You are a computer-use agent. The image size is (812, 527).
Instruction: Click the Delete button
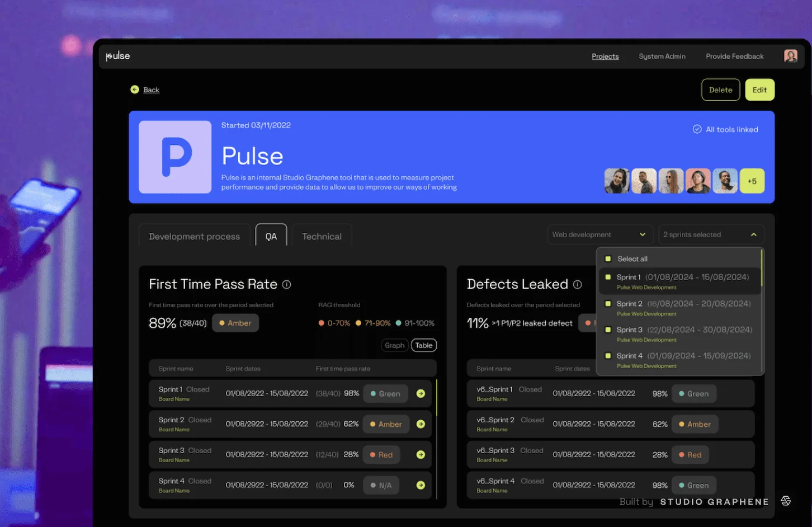(721, 90)
